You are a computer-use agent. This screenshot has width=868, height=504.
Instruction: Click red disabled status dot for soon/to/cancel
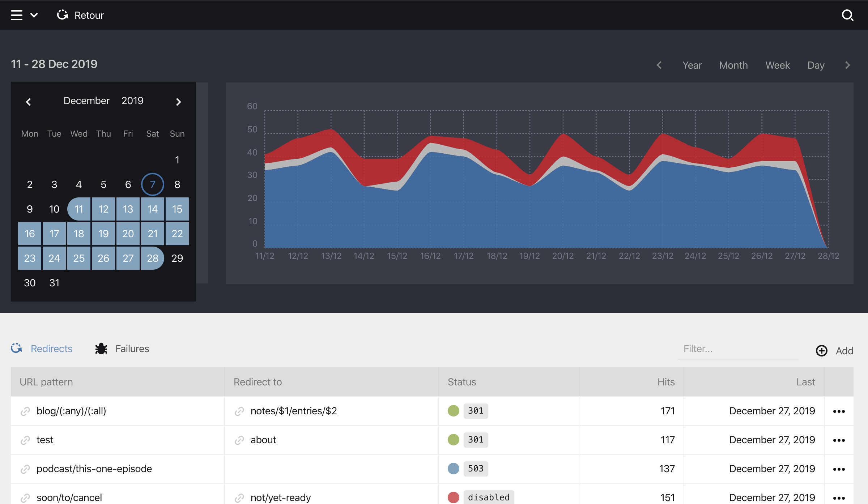coord(454,497)
